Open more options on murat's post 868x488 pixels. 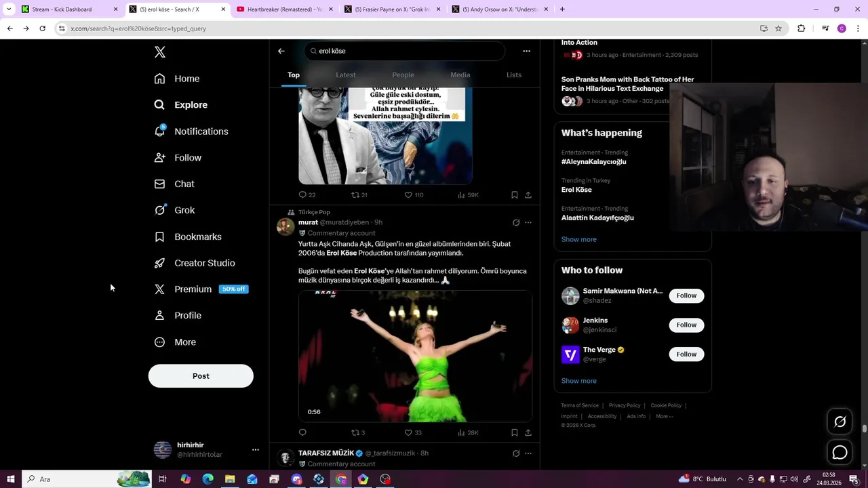tap(528, 222)
